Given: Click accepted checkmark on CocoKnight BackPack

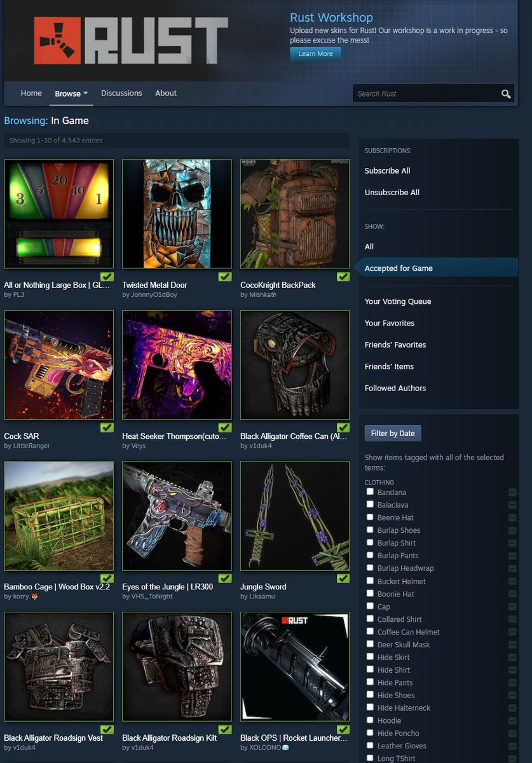Looking at the screenshot, I should coord(343,277).
